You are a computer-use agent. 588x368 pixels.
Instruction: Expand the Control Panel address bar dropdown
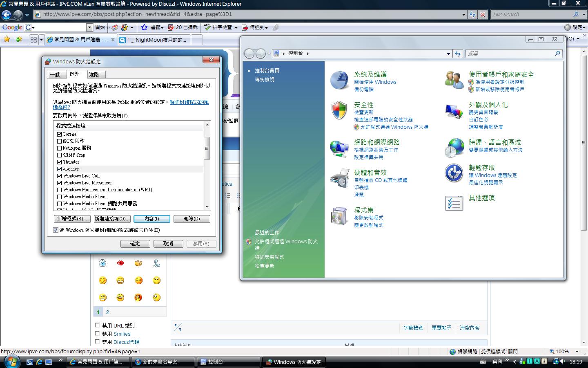(448, 54)
